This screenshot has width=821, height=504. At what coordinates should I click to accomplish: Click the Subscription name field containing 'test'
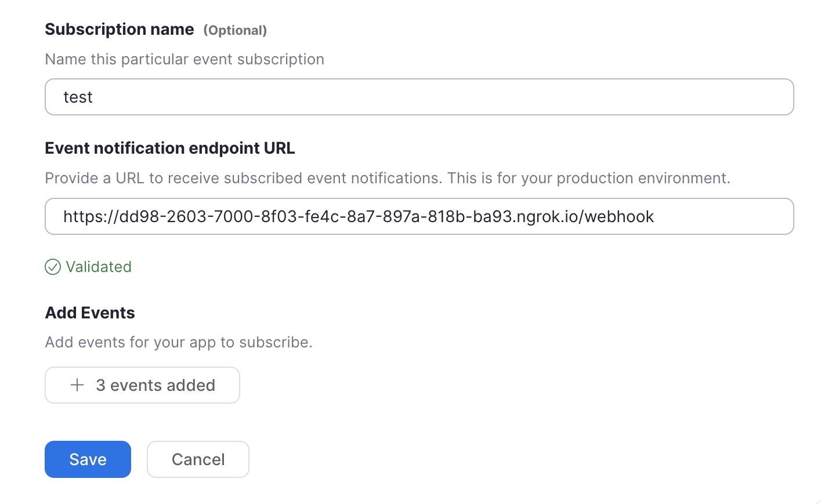coord(419,97)
